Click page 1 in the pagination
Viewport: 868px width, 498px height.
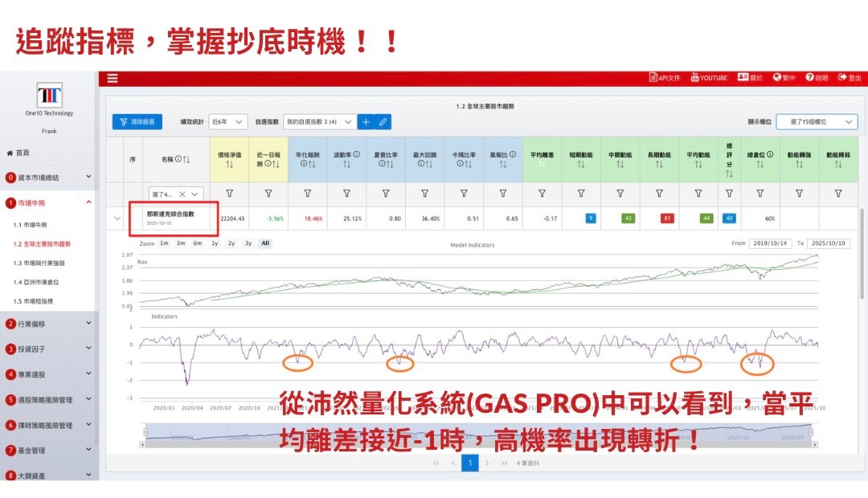(x=470, y=463)
